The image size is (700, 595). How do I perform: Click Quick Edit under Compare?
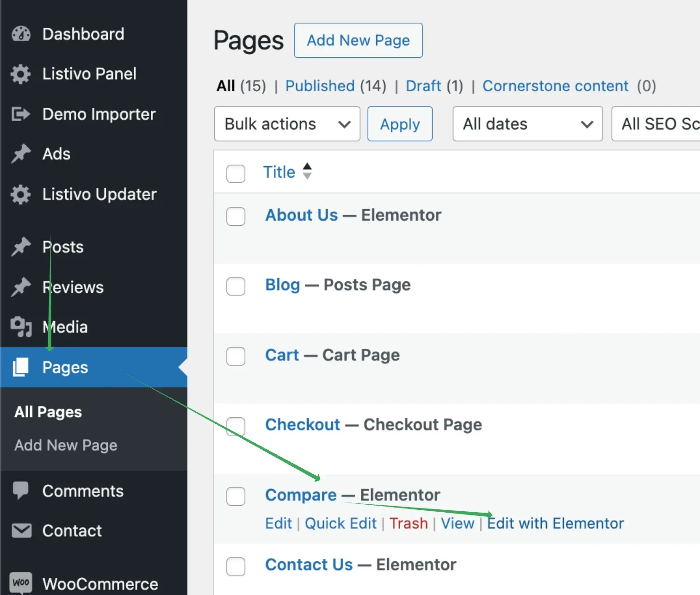[x=341, y=523]
